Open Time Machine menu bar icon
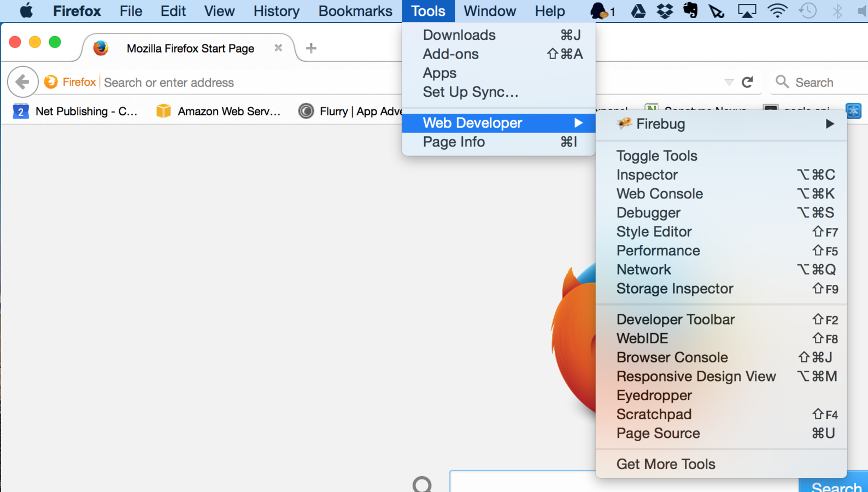This screenshot has width=868, height=492. point(807,11)
